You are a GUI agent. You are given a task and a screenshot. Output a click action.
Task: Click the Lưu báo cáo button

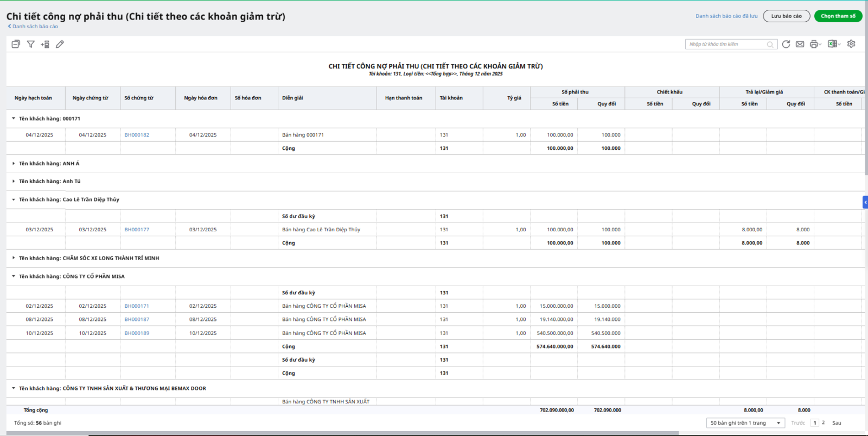pos(786,16)
